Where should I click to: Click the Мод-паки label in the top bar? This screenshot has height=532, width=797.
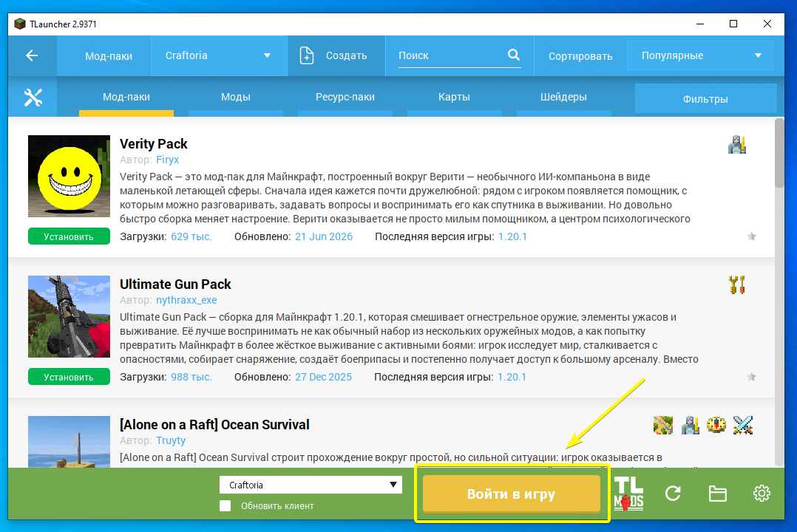[x=108, y=56]
